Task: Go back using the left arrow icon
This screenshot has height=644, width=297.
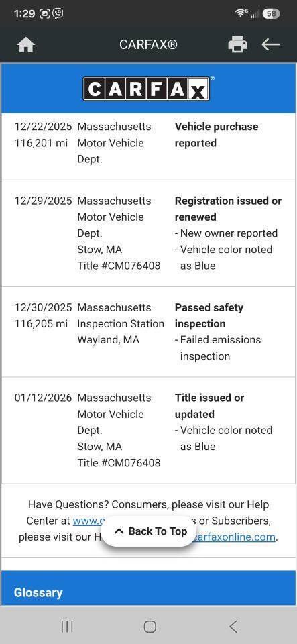Action: tap(271, 44)
